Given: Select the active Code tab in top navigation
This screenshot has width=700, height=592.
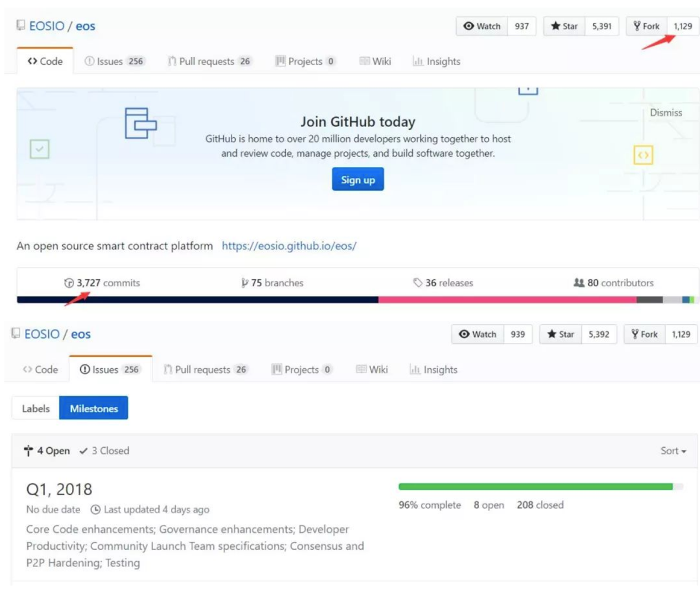Looking at the screenshot, I should (x=45, y=61).
